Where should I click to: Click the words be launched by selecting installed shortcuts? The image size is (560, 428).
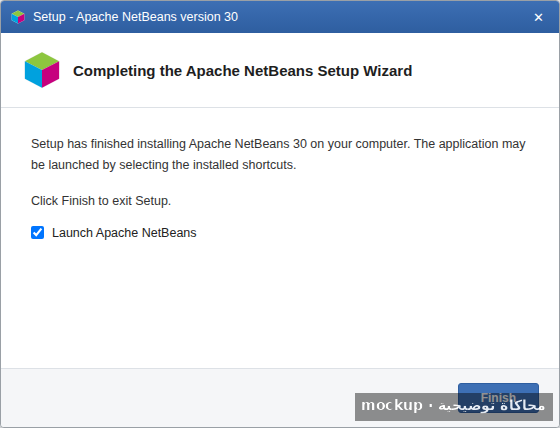click(x=164, y=165)
